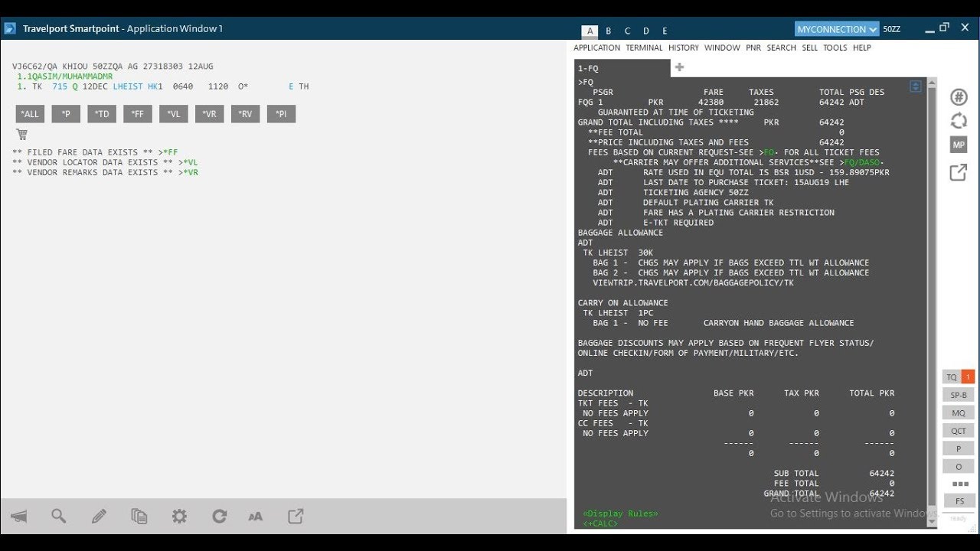Click the *RV button
The height and width of the screenshot is (551, 980).
coord(245,114)
